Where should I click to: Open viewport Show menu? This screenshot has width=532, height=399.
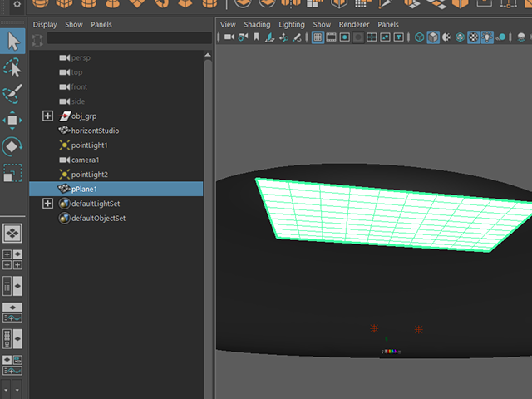click(322, 25)
